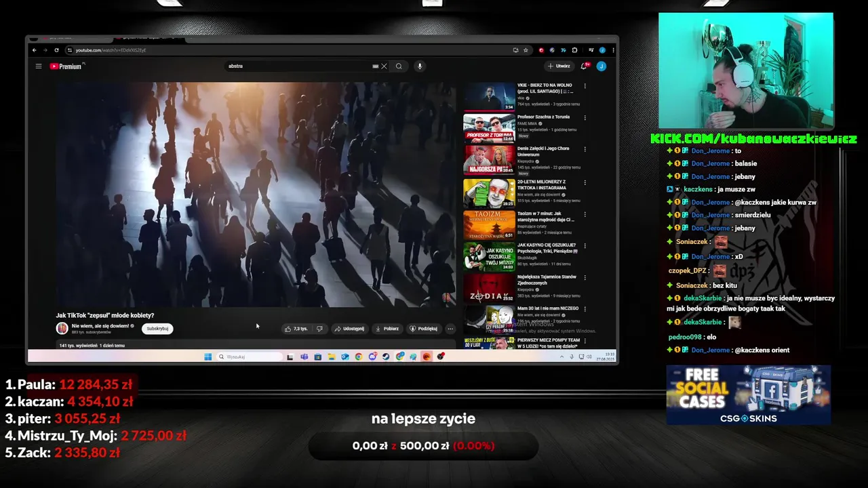Viewport: 868px width, 488px height.
Task: Open options for Taoizm w 7 minut
Action: click(585, 213)
